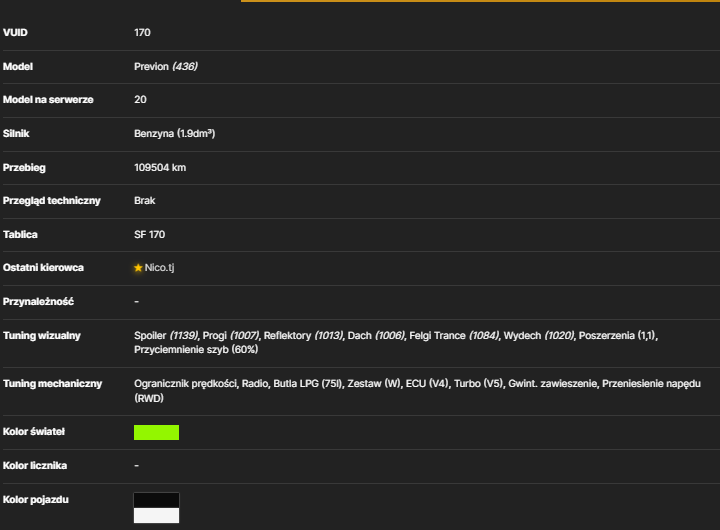Click the SF 170 plate value
Image resolution: width=720 pixels, height=530 pixels.
pos(150,235)
